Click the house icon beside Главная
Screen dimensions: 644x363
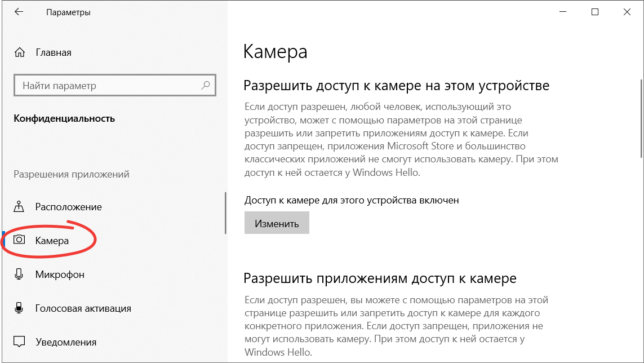[20, 52]
